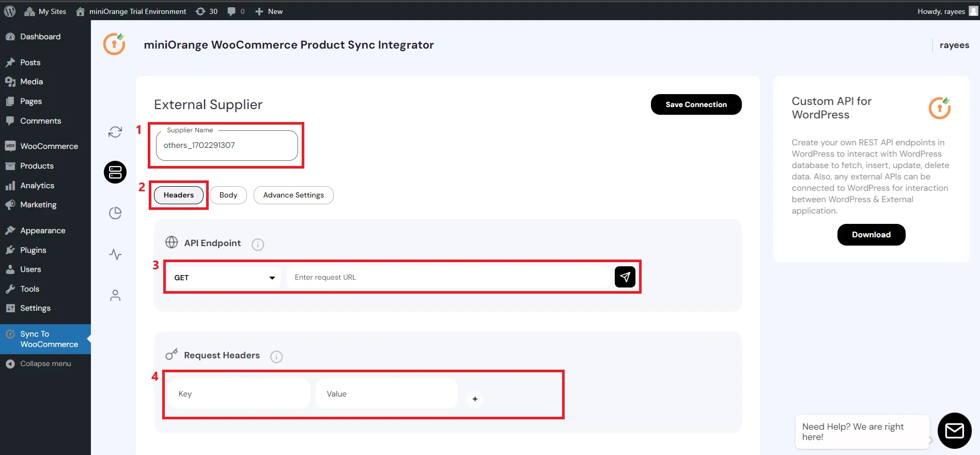Open Appearance in sidebar
This screenshot has width=980, height=455.
45,231
